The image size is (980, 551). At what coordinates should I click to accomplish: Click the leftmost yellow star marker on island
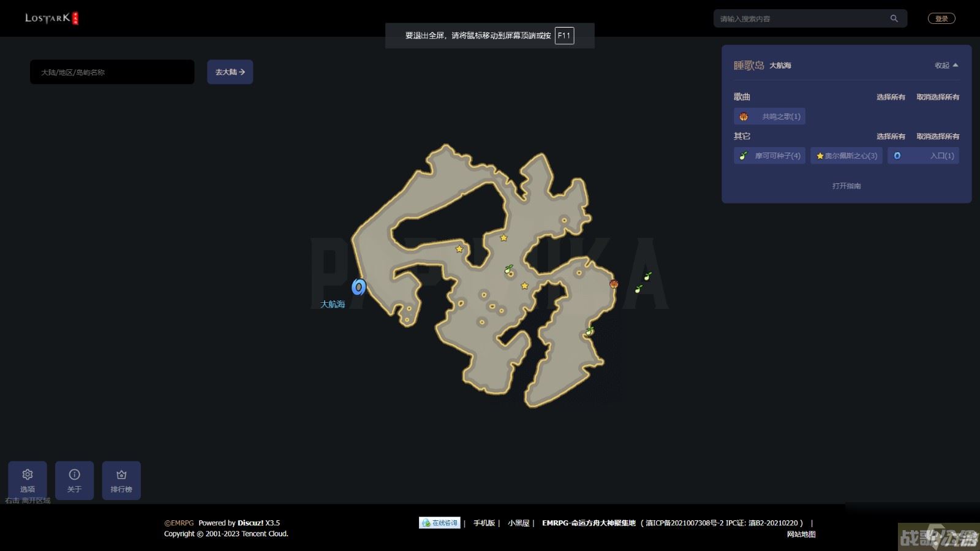click(x=459, y=249)
